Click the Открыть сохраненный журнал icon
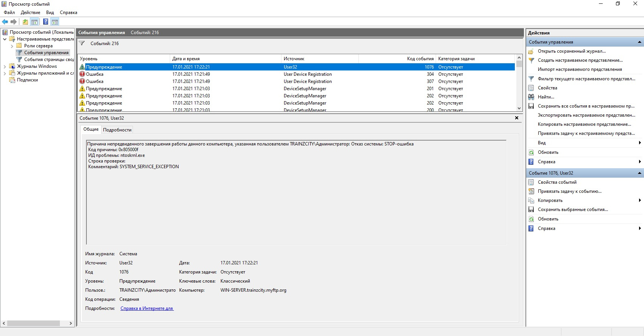The image size is (644, 336). pyautogui.click(x=531, y=51)
